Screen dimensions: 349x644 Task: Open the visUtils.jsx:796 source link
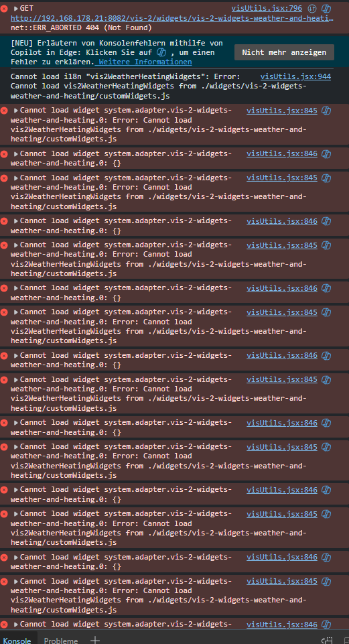coord(267,8)
